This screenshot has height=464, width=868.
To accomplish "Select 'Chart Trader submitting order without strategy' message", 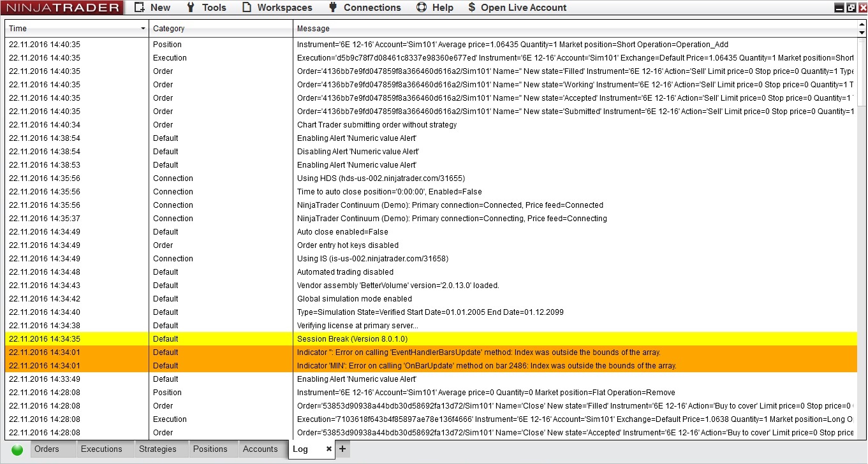I will [377, 125].
